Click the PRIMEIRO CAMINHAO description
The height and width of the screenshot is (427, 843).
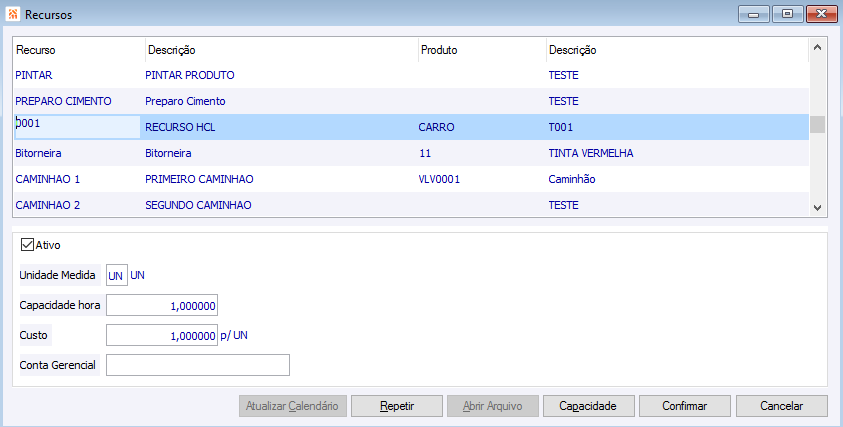199,179
